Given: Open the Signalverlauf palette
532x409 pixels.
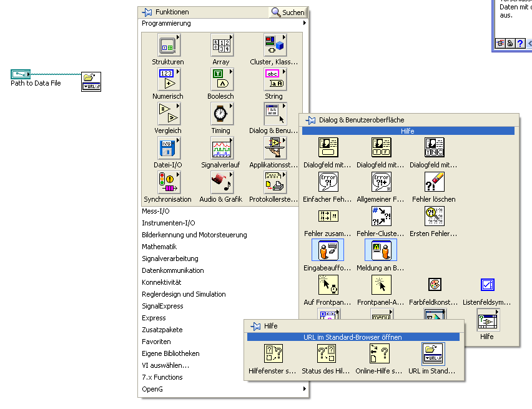Looking at the screenshot, I should coord(221,148).
